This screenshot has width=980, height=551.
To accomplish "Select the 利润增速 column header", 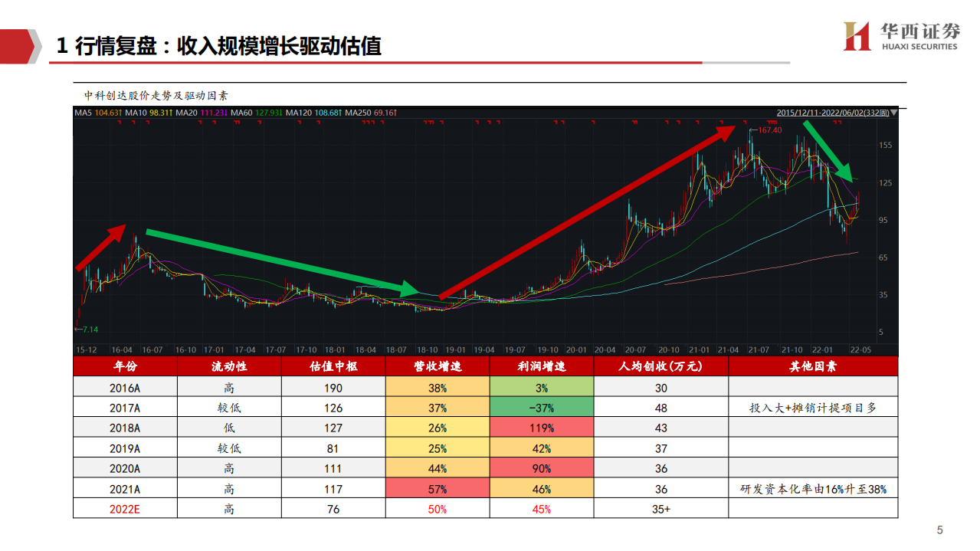I will point(541,366).
